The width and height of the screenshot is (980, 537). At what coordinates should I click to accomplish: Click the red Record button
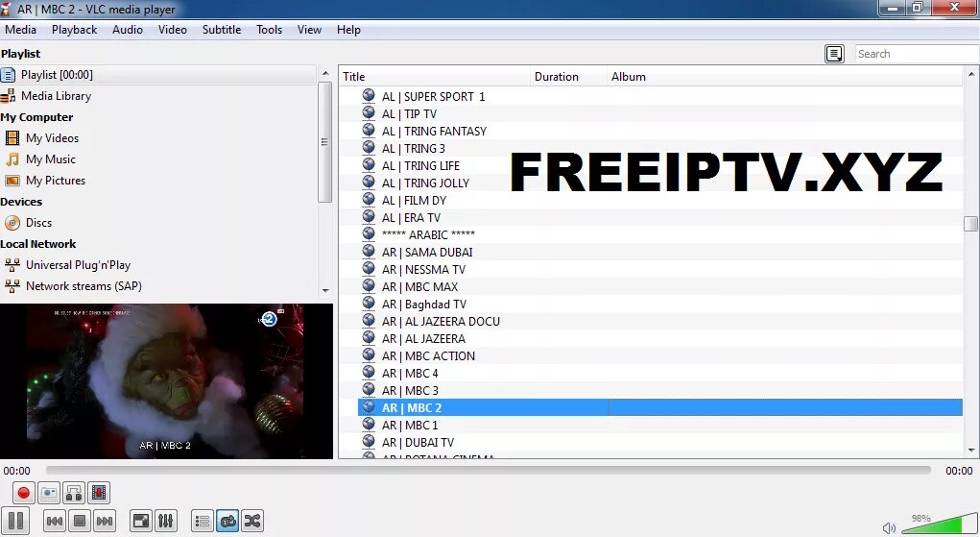pyautogui.click(x=23, y=493)
